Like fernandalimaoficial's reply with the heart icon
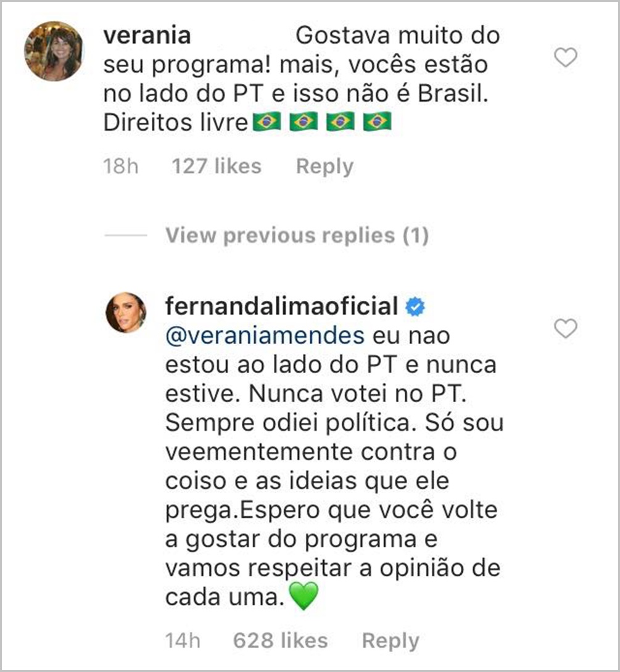This screenshot has height=672, width=620. [x=565, y=330]
